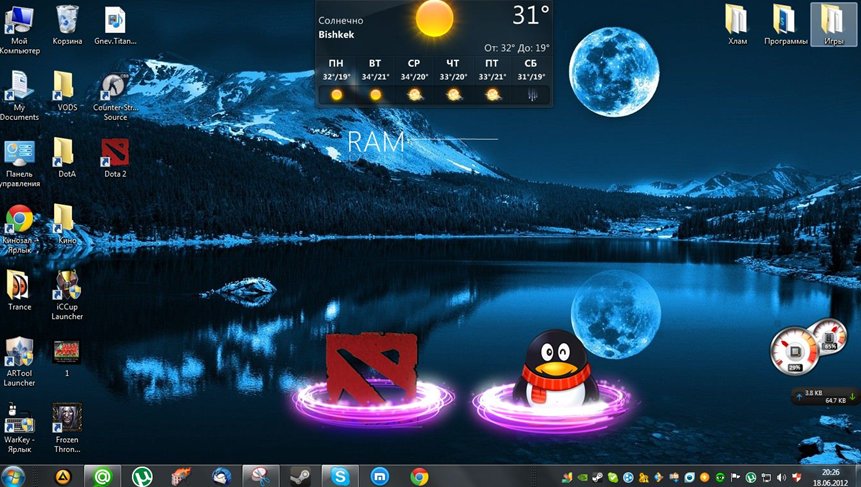Open the WarKey - Ярлык shortcut
The width and height of the screenshot is (861, 487).
pyautogui.click(x=19, y=428)
